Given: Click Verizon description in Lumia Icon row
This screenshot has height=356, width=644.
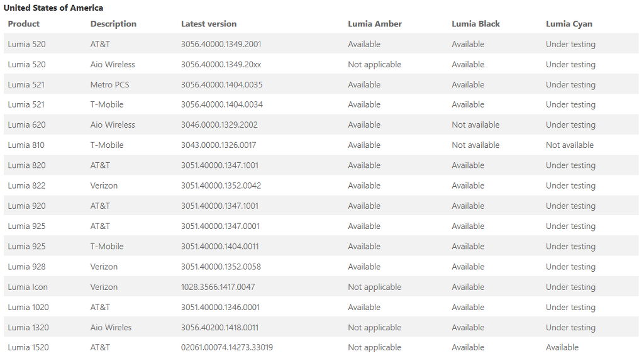Looking at the screenshot, I should coord(104,287).
